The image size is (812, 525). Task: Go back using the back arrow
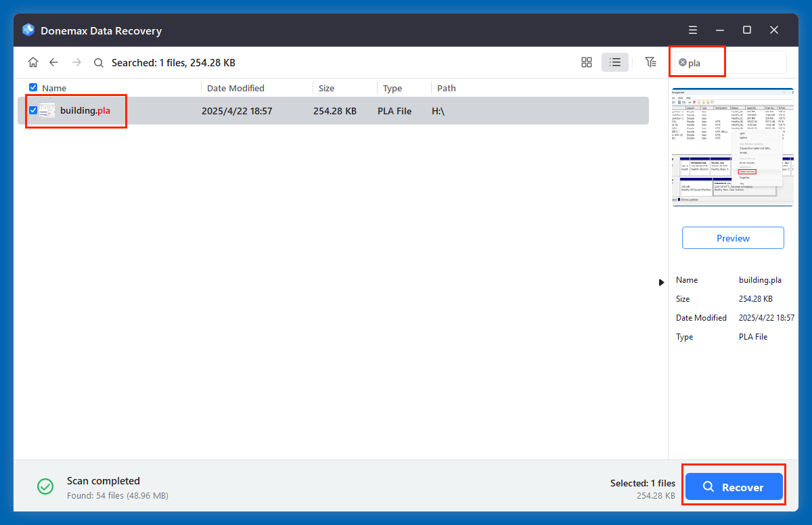(53, 62)
